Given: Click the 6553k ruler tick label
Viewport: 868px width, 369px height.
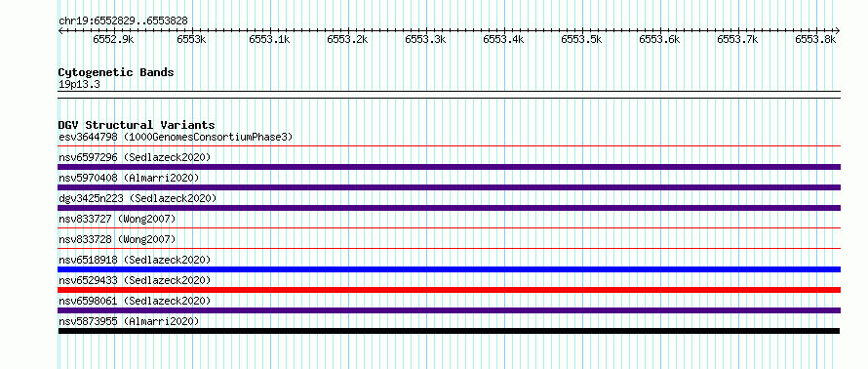Looking at the screenshot, I should point(191,39).
